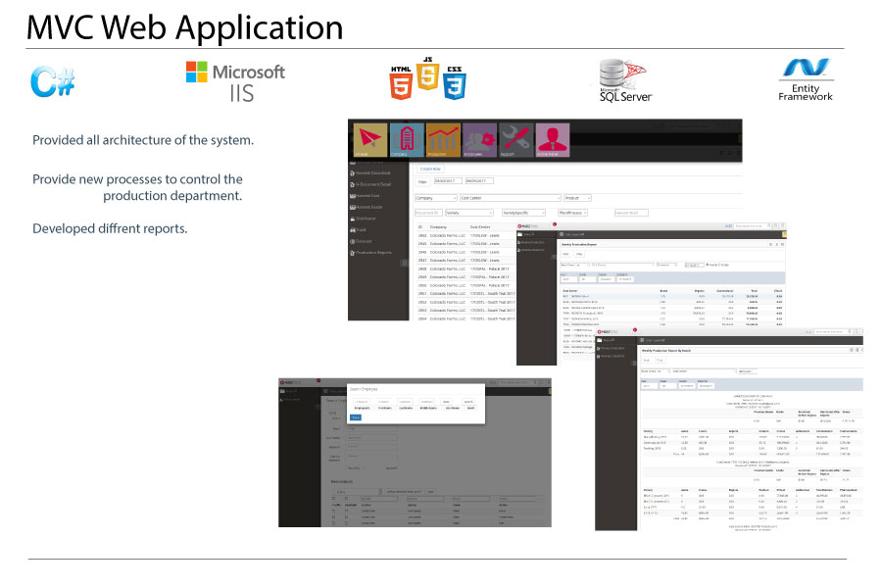Open the Support wrench tile
This screenshot has height=588, width=882.
pyautogui.click(x=516, y=141)
